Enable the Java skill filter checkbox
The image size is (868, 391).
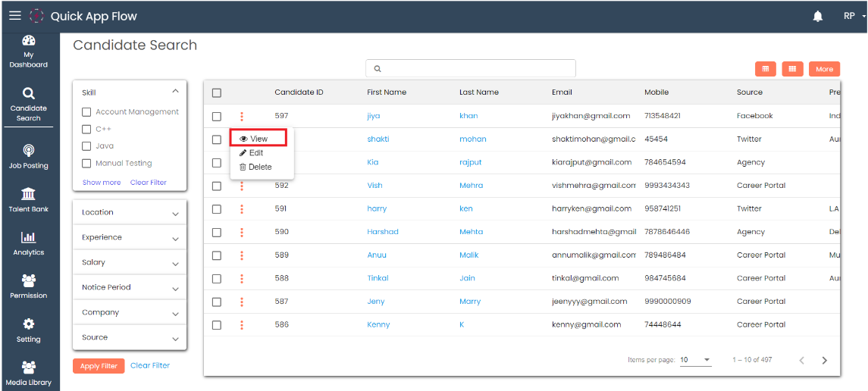point(86,146)
